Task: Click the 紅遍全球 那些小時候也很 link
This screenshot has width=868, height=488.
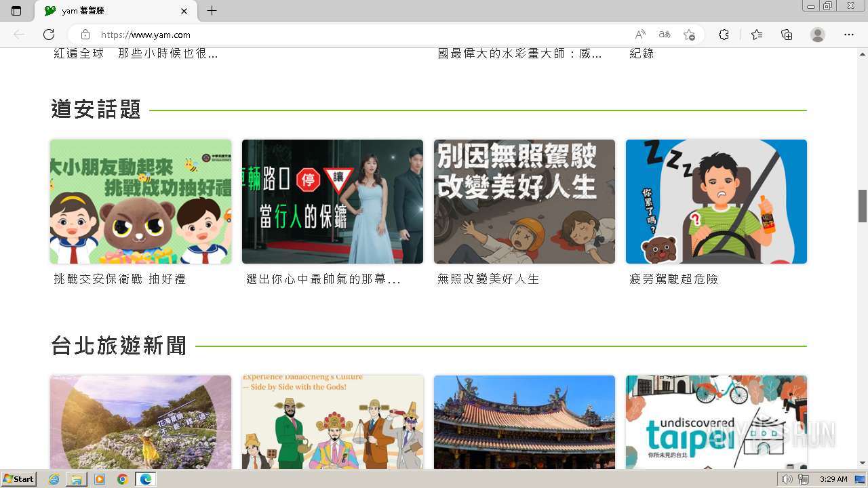Action: [136, 54]
